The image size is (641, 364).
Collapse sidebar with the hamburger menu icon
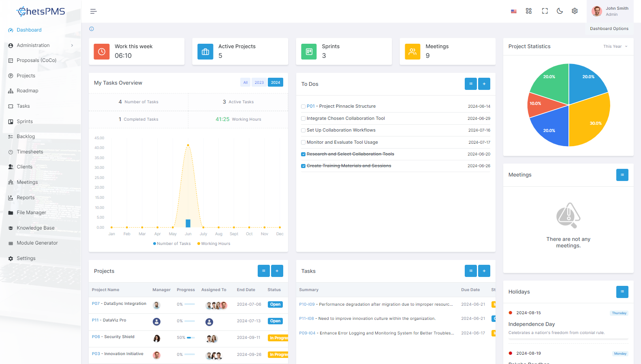click(x=93, y=11)
